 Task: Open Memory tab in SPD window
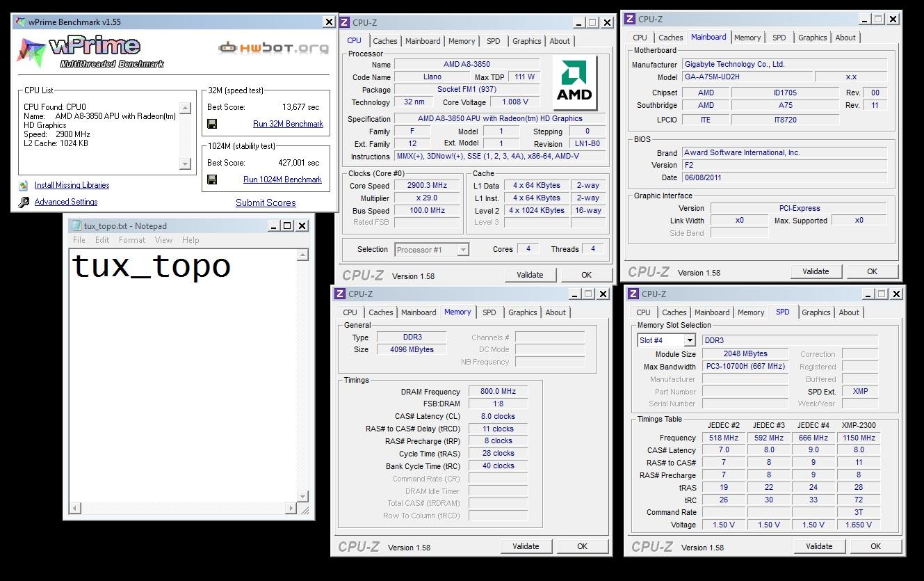(x=751, y=312)
